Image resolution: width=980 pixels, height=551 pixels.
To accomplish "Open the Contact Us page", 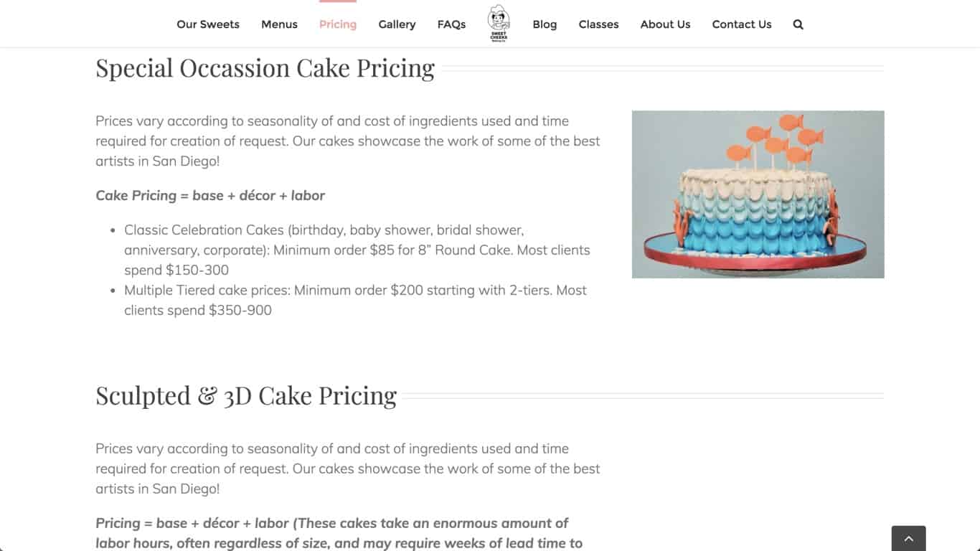I will tap(742, 24).
